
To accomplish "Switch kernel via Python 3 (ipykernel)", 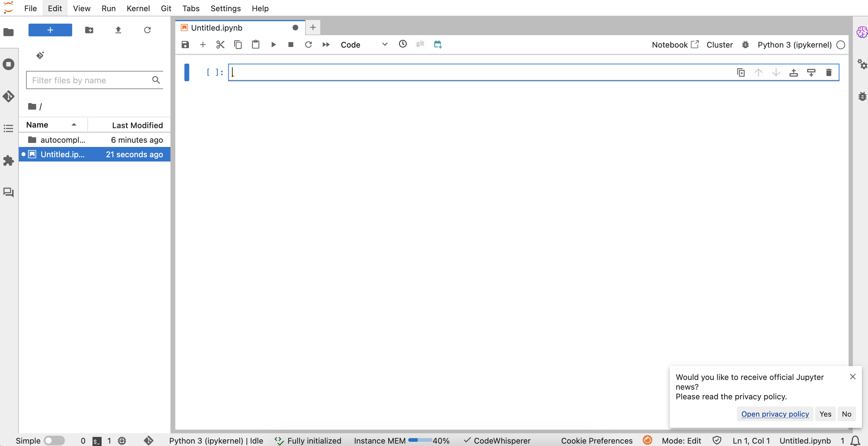I will tap(795, 45).
